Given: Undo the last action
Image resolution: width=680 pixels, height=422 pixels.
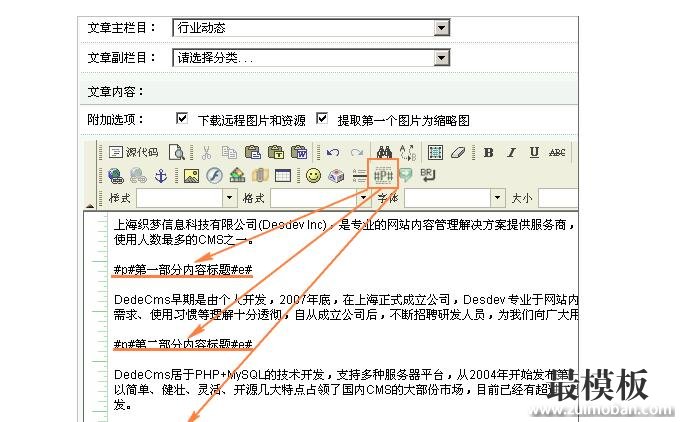Looking at the screenshot, I should [x=333, y=152].
